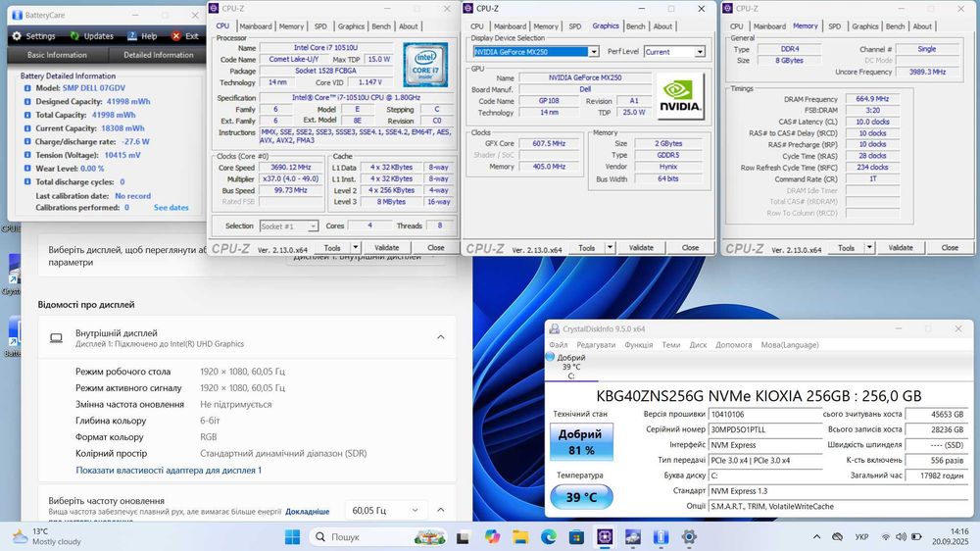
Task: Click the Добрий 81 % health status button
Action: coord(581,441)
